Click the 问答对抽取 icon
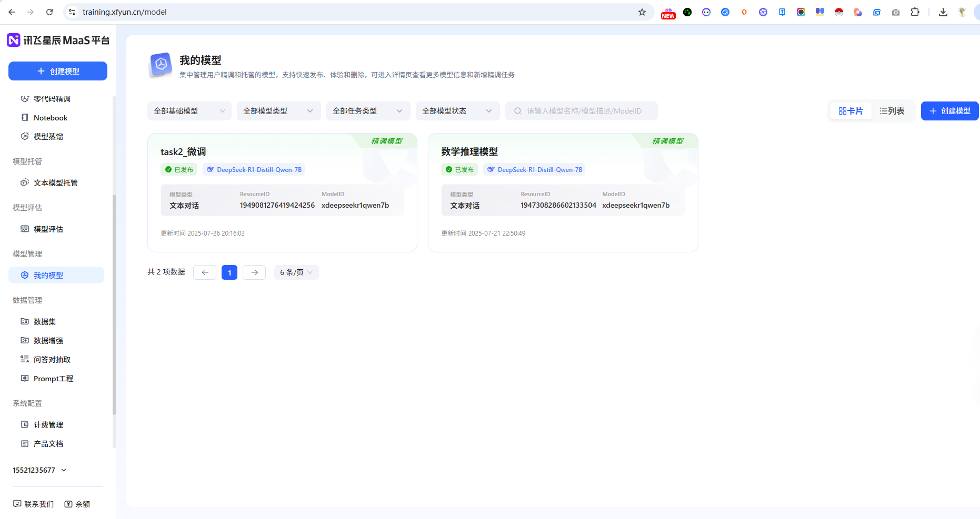980x519 pixels. pyautogui.click(x=25, y=359)
